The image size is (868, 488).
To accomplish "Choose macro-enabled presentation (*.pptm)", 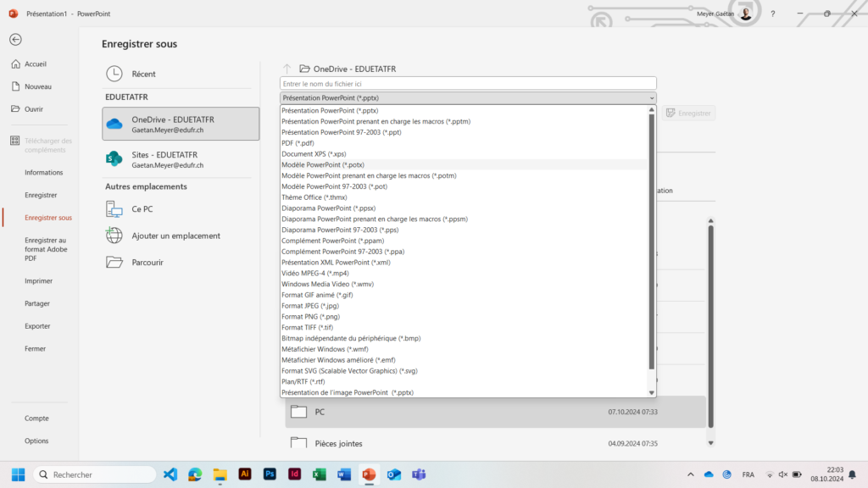I will point(464,122).
